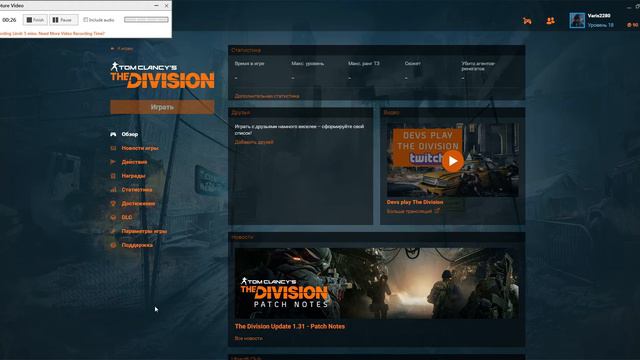The image size is (640, 360).
Task: Click Все новости link
Action: (x=248, y=338)
